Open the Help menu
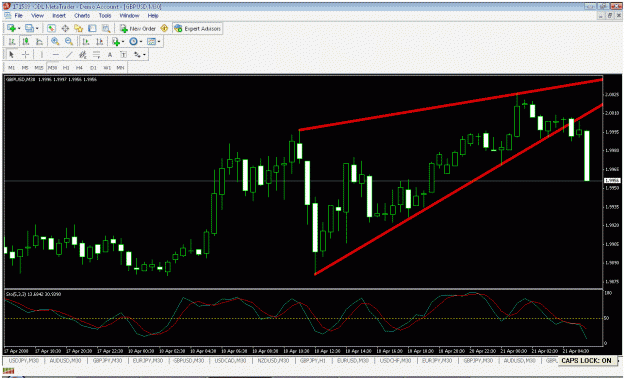This screenshot has width=625, height=378. (153, 16)
